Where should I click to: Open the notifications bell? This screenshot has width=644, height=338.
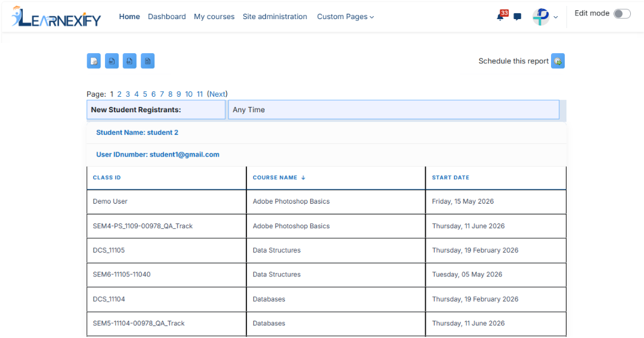point(500,17)
